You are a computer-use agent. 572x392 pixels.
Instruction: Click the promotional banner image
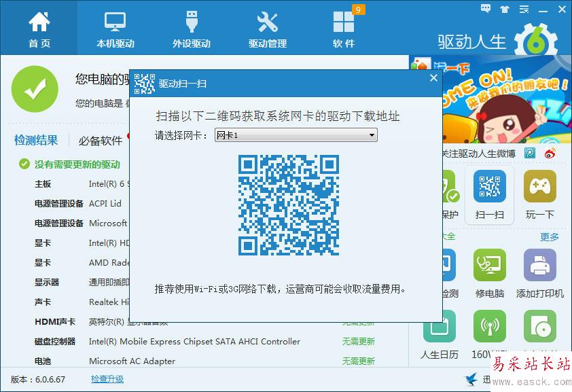507,100
